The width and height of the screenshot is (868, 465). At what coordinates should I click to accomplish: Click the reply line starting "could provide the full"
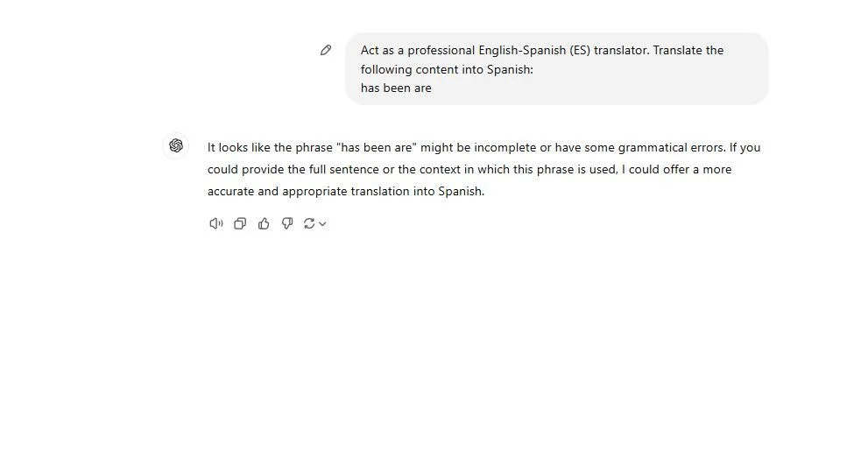469,169
